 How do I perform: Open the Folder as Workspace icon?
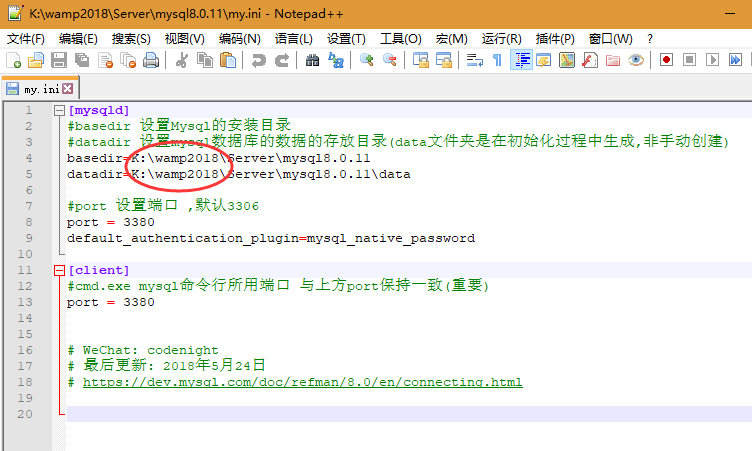[613, 60]
